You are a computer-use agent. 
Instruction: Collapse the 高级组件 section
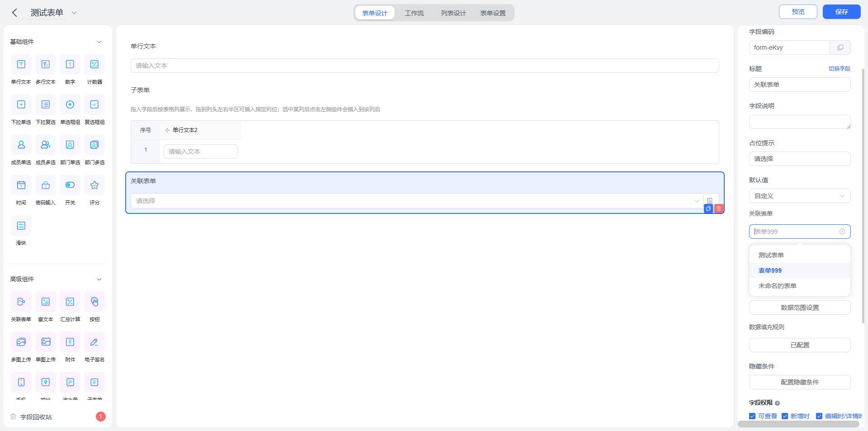click(x=99, y=279)
